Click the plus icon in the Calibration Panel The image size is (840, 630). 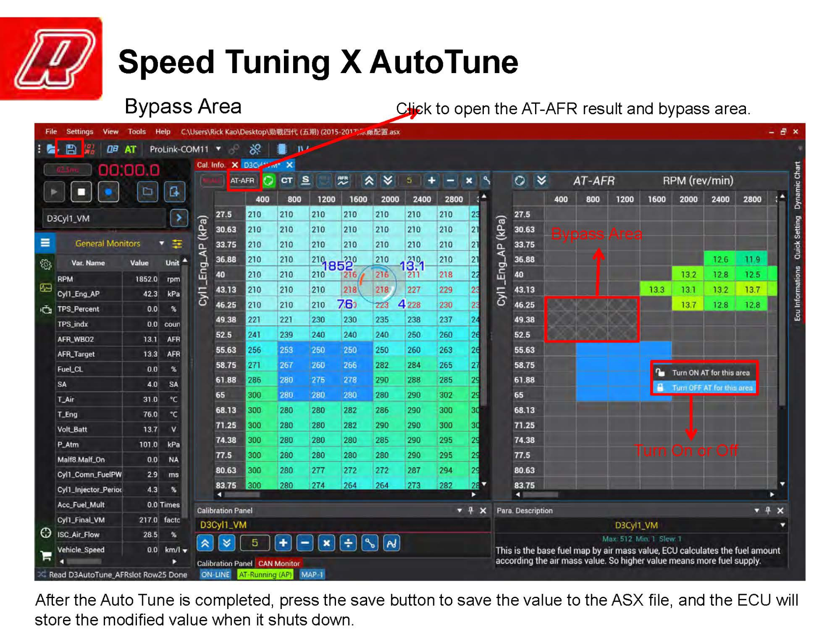coord(283,543)
